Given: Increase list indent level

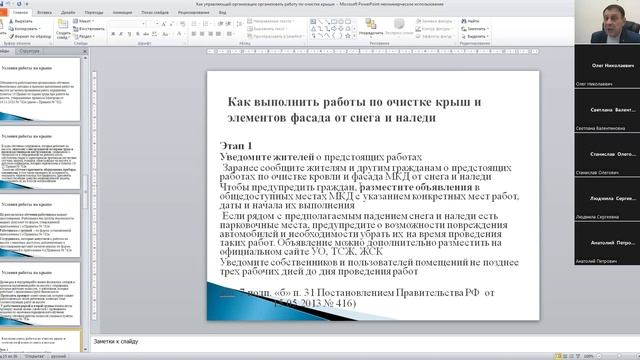Looking at the screenshot, I should 228,24.
